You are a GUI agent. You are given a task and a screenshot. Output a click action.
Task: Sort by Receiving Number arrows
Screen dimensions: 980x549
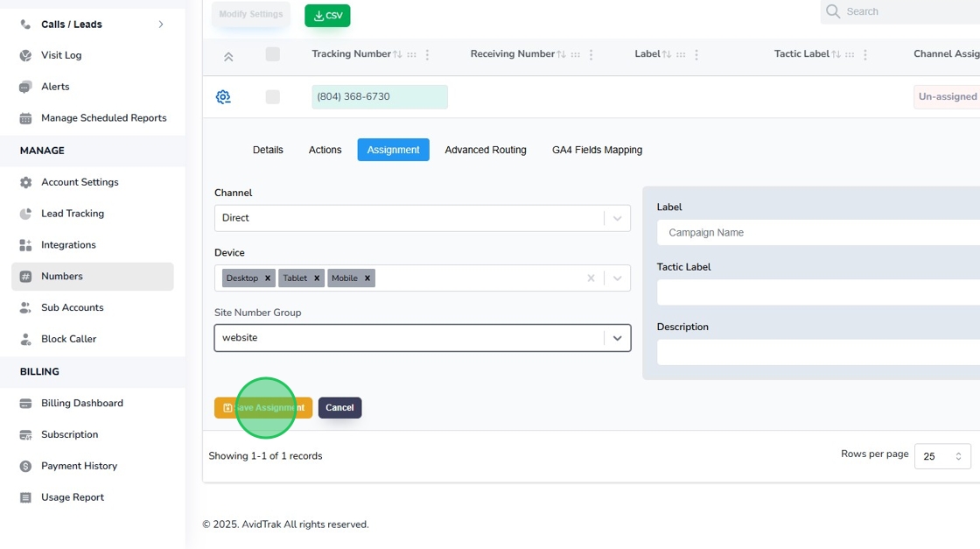click(x=561, y=54)
